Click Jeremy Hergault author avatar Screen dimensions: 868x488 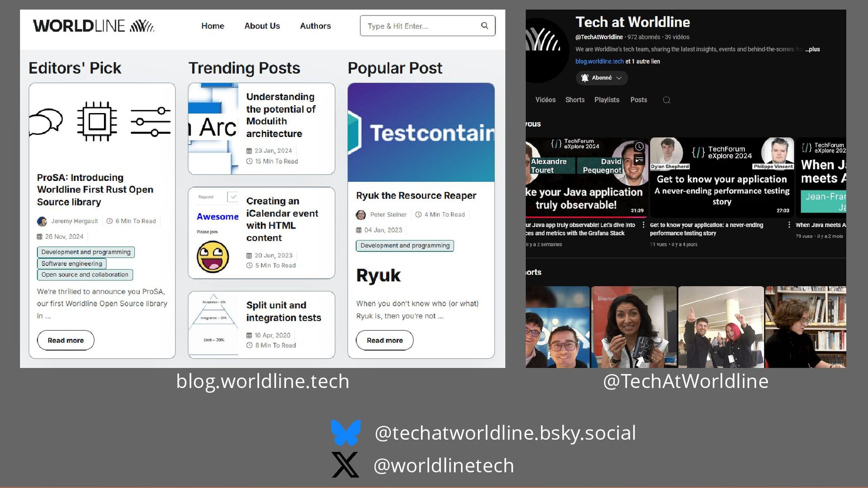(x=42, y=221)
